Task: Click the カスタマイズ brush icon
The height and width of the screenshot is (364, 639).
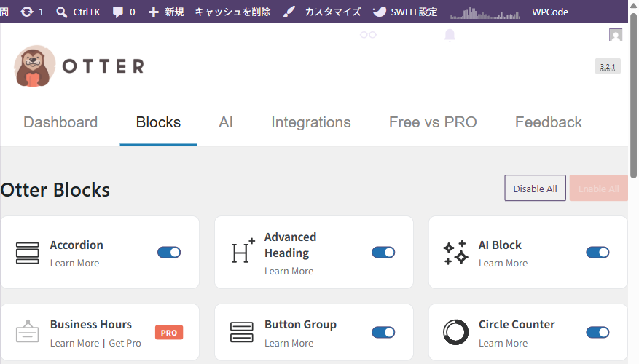Action: tap(289, 12)
